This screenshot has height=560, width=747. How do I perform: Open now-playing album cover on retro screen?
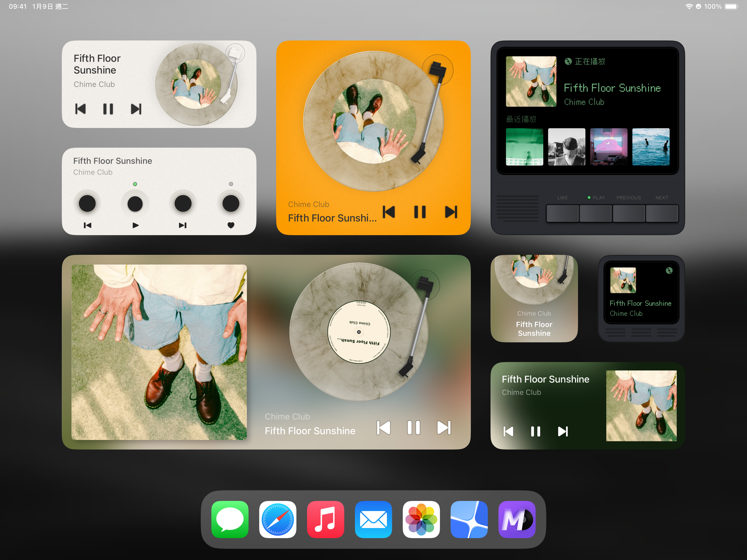point(531,81)
